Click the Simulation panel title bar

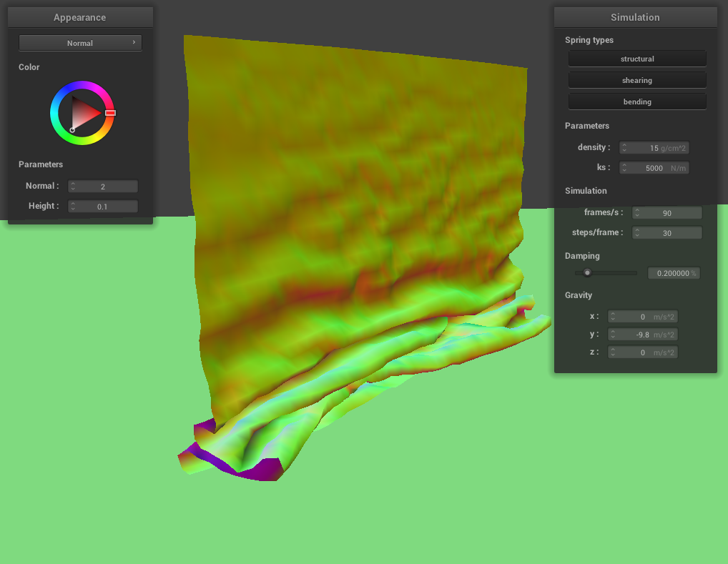pyautogui.click(x=635, y=17)
